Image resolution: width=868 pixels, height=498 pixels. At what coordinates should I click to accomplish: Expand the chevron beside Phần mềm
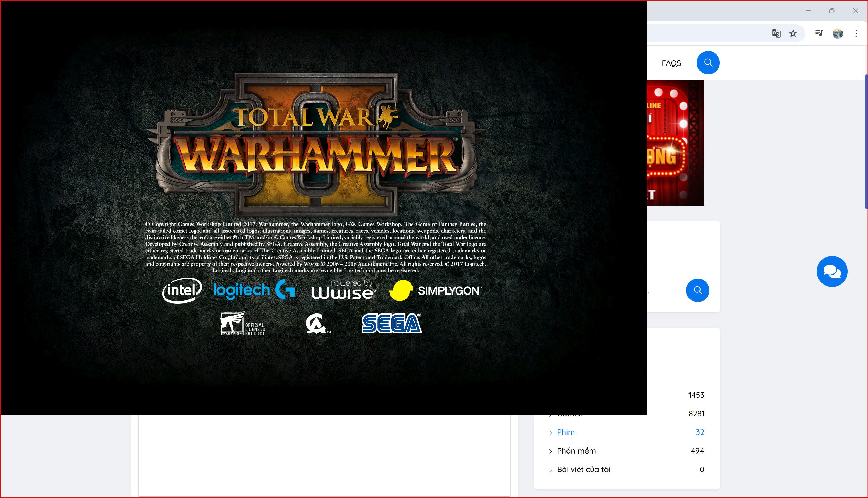coord(550,451)
